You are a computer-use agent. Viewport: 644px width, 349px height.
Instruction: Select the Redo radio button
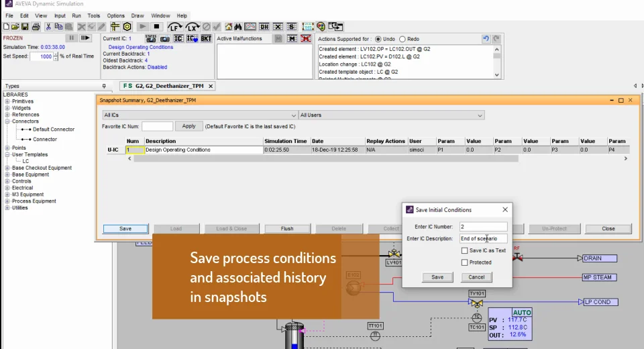click(x=402, y=39)
